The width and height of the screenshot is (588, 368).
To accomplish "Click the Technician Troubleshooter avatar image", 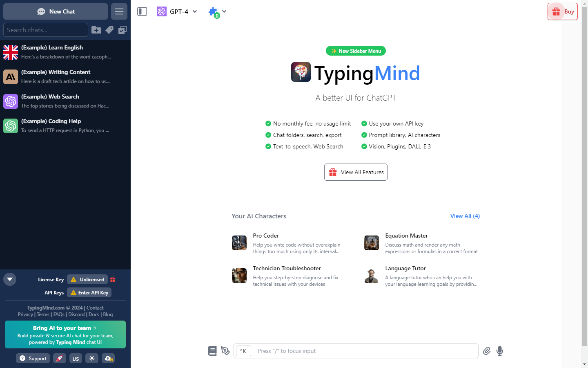I will coord(239,276).
